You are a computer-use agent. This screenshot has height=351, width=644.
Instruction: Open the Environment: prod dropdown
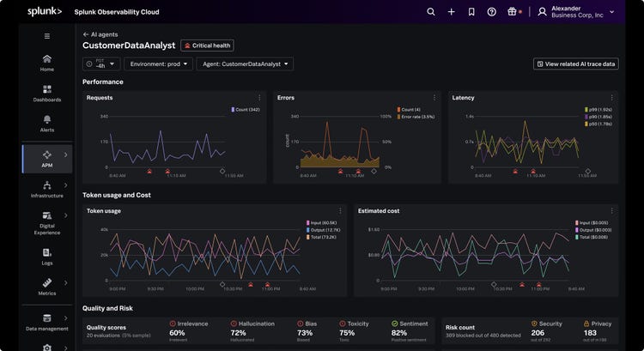[x=159, y=64]
